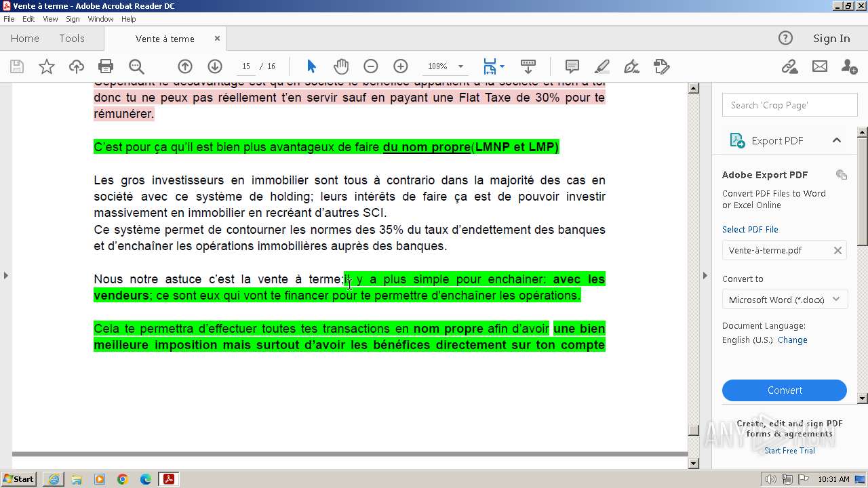Open the Help question mark icon
This screenshot has height=488, width=868.
[x=785, y=38]
